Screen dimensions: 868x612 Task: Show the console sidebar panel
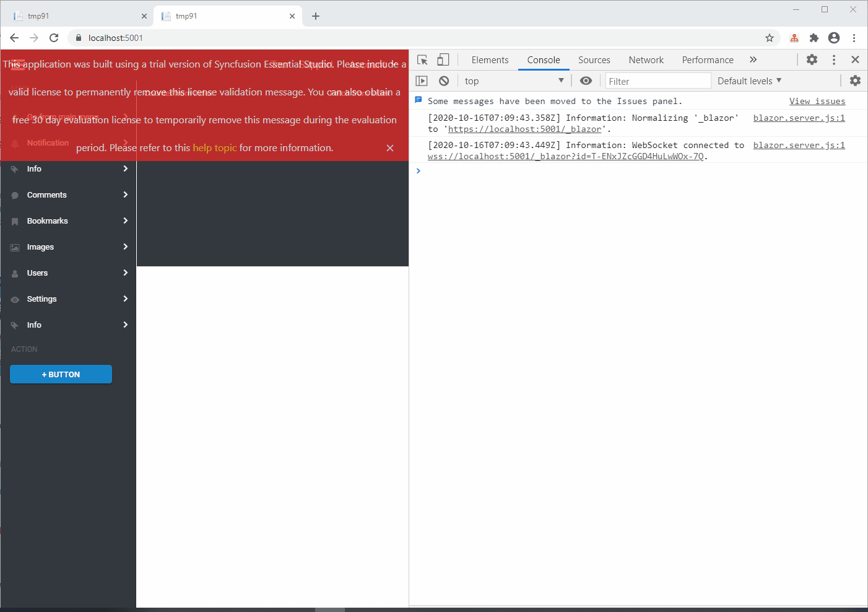click(x=422, y=81)
